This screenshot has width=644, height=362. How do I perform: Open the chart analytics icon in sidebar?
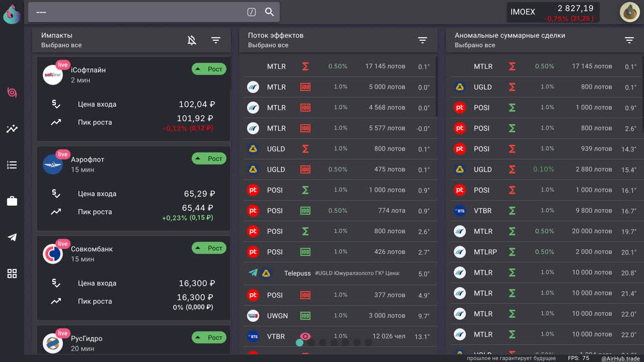tap(12, 129)
